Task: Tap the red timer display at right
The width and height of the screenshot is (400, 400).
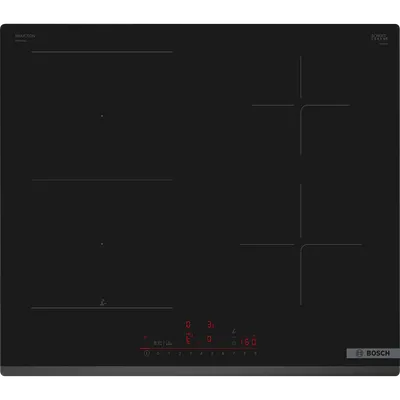Action: (x=248, y=342)
